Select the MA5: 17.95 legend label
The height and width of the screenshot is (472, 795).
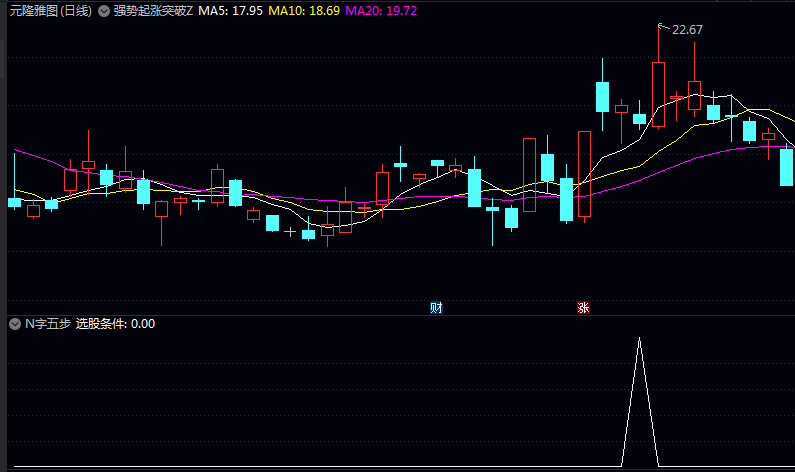point(231,11)
